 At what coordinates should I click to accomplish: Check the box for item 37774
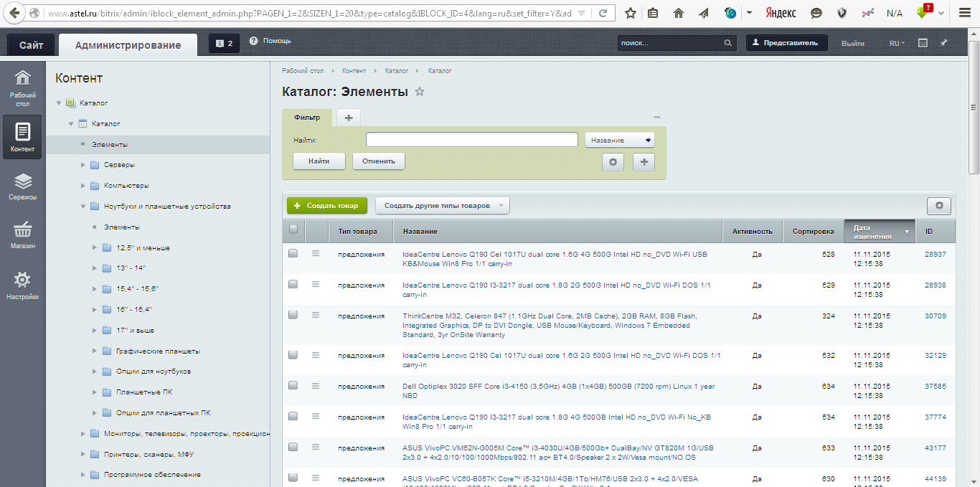tap(293, 416)
